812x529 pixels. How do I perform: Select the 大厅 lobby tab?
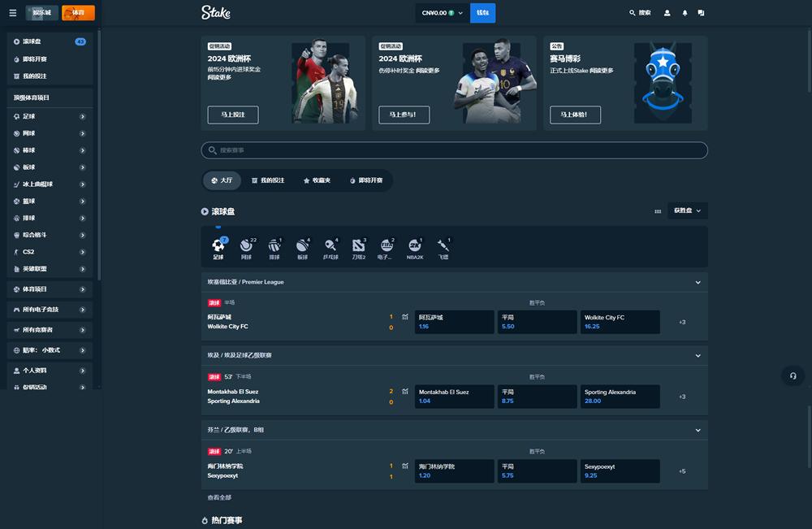pyautogui.click(x=222, y=180)
